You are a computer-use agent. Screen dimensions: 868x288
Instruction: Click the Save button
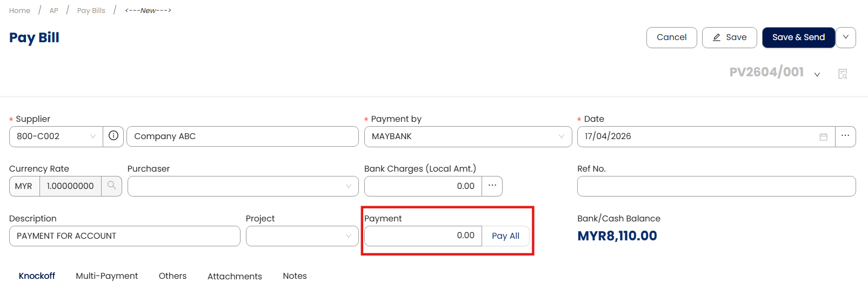[729, 37]
